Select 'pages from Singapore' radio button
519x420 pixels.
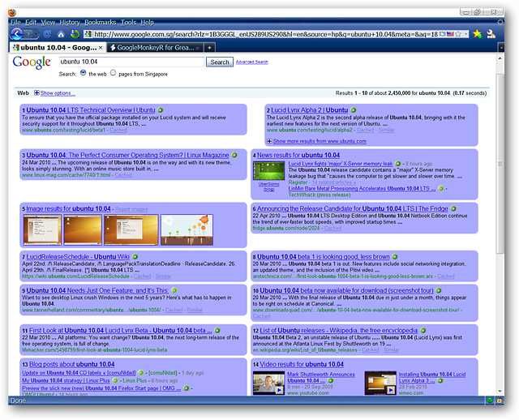(114, 73)
